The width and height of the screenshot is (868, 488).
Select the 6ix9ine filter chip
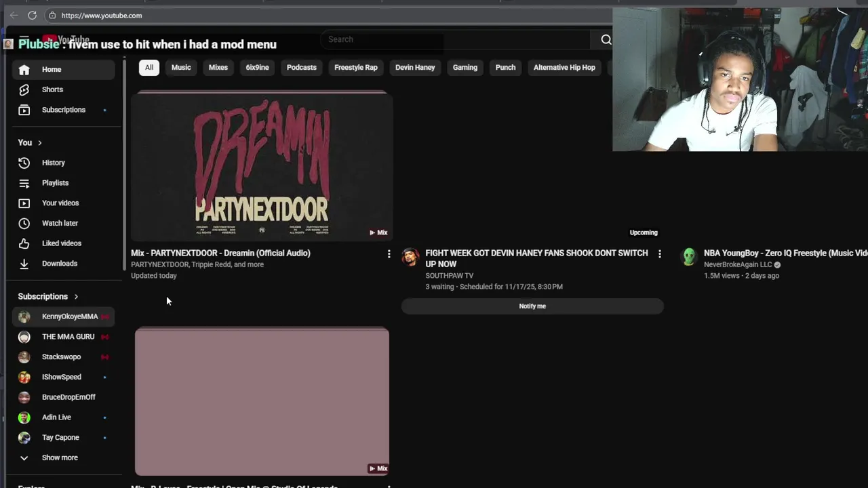(257, 67)
